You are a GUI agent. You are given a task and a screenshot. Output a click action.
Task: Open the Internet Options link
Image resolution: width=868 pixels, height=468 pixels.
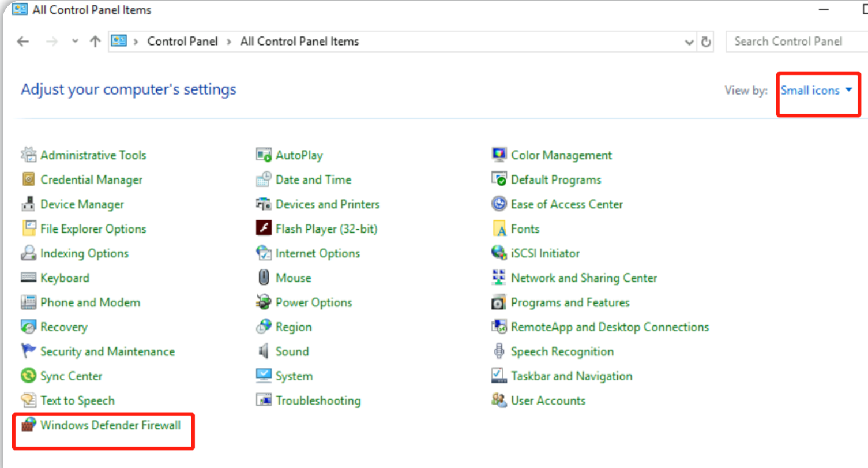pos(318,253)
